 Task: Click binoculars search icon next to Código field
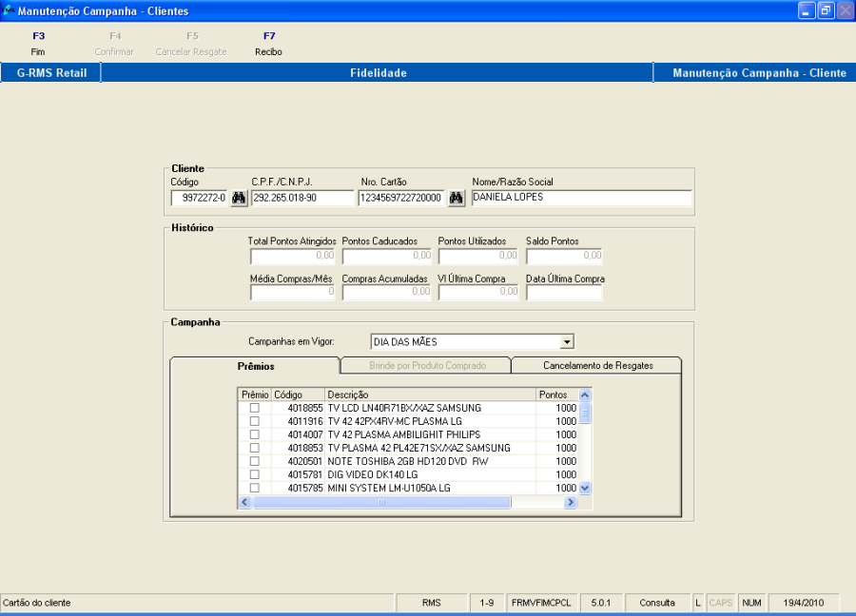tap(238, 198)
